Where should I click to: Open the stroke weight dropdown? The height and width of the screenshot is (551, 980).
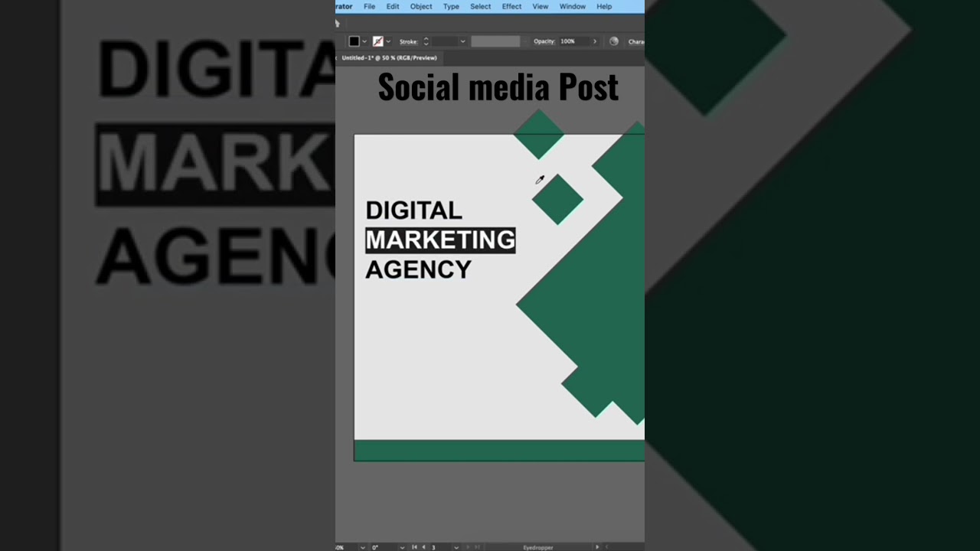(462, 41)
